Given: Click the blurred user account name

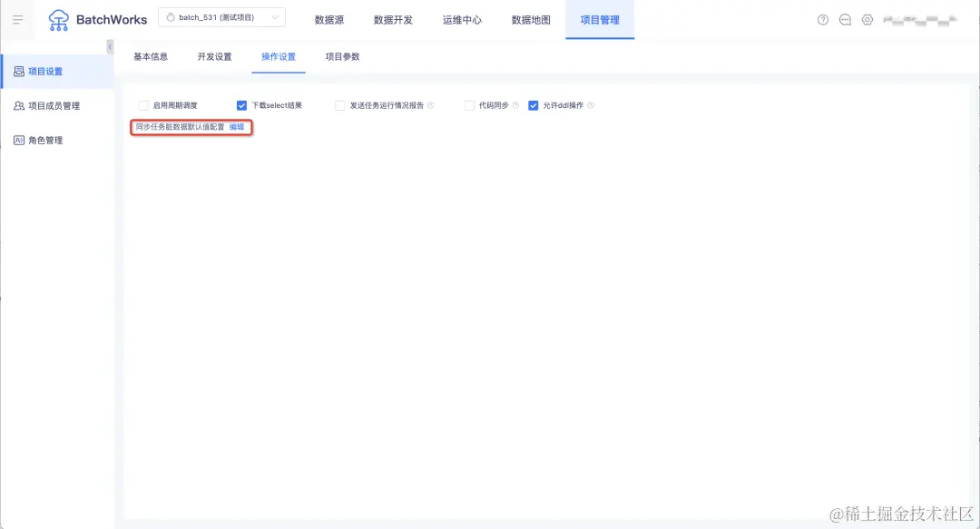Looking at the screenshot, I should [919, 20].
